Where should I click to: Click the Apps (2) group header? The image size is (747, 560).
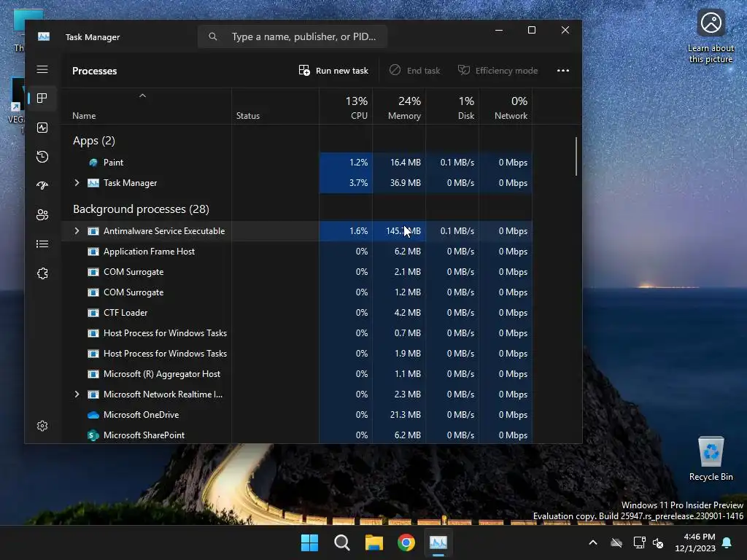pyautogui.click(x=94, y=141)
